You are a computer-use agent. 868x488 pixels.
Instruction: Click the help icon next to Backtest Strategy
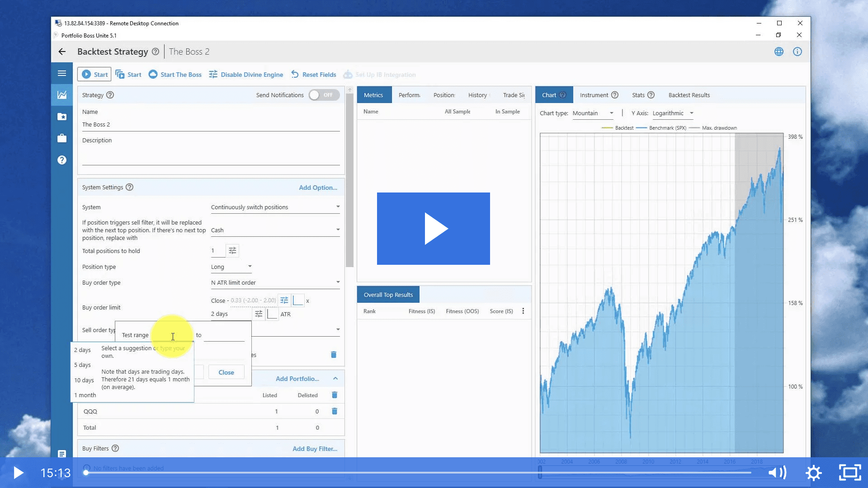[156, 52]
